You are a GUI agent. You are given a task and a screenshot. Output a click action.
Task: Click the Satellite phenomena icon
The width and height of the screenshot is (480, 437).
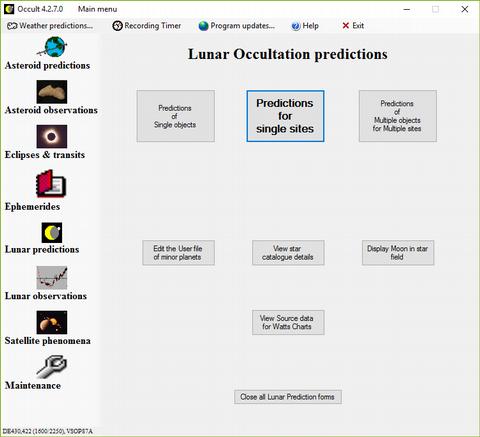pyautogui.click(x=52, y=322)
